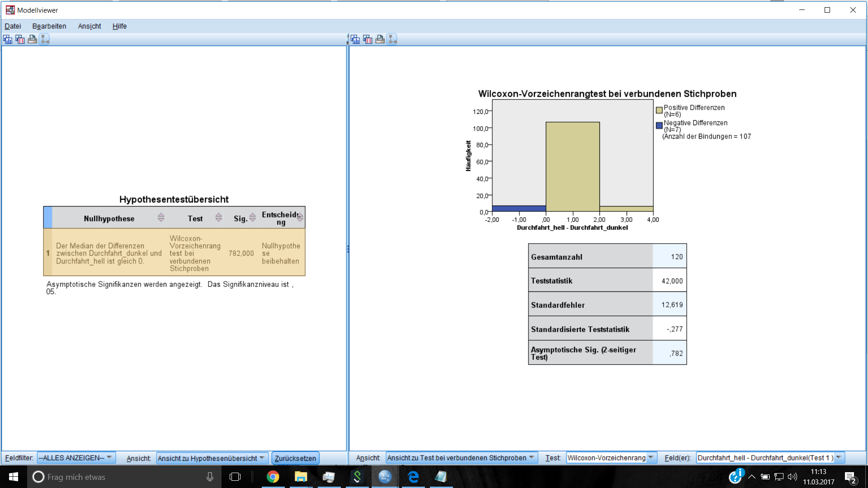Sort table by Sig. column arrows

tap(253, 218)
